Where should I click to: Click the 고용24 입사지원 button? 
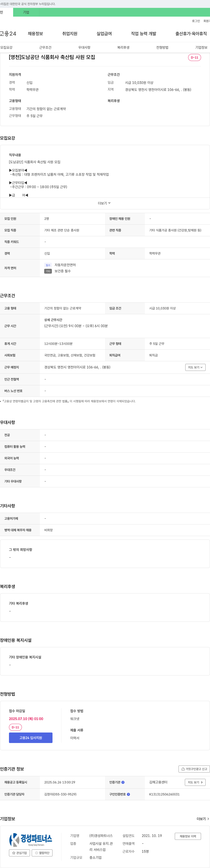pos(31,738)
